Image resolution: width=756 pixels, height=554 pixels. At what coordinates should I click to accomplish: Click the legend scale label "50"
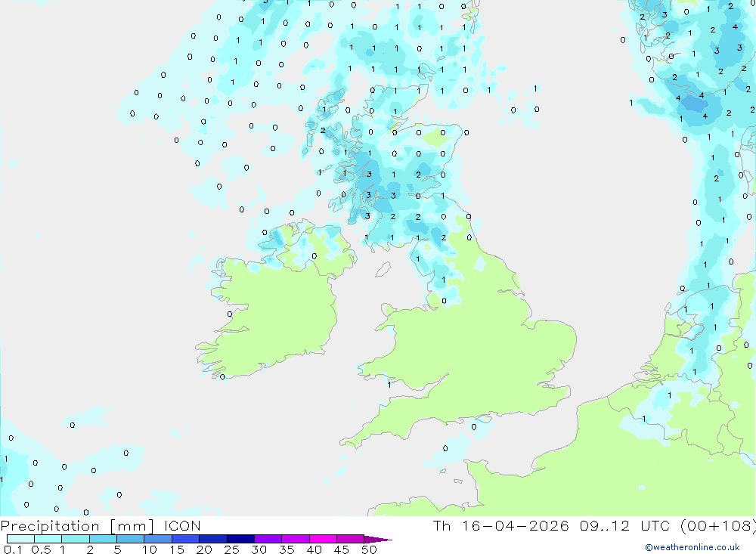click(369, 549)
